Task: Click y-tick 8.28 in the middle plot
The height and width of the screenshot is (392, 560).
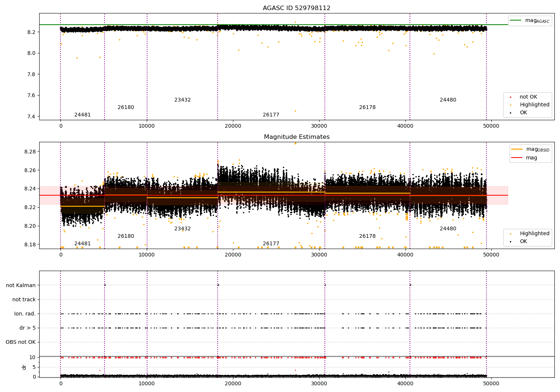Action: (30, 152)
